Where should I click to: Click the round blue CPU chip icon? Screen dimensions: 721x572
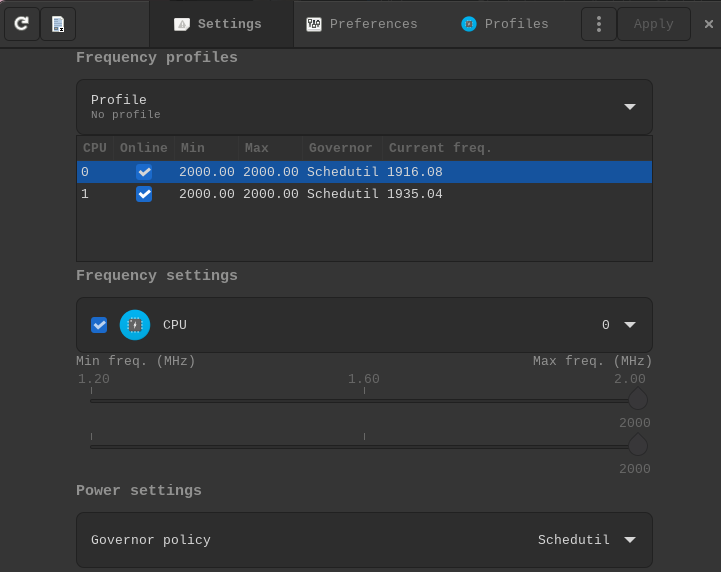pyautogui.click(x=135, y=325)
